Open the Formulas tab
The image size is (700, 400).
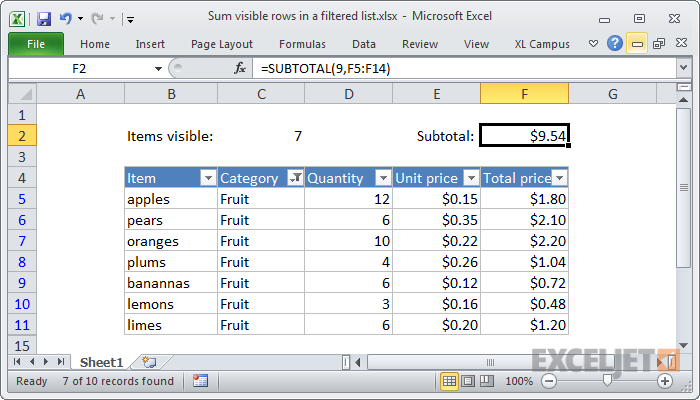[x=302, y=44]
